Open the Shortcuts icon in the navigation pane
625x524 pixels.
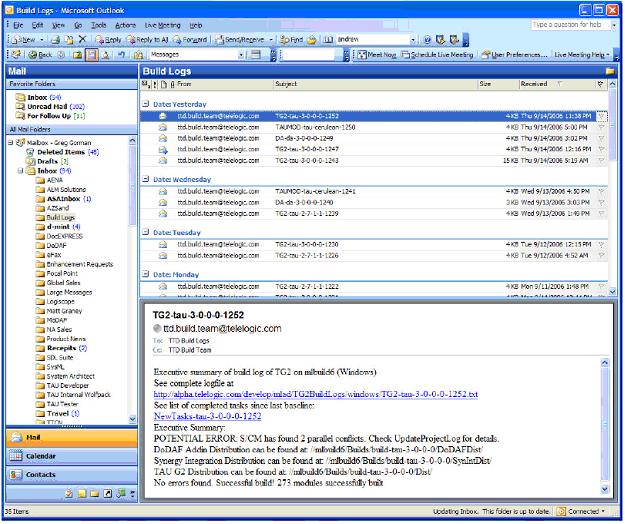click(x=108, y=493)
